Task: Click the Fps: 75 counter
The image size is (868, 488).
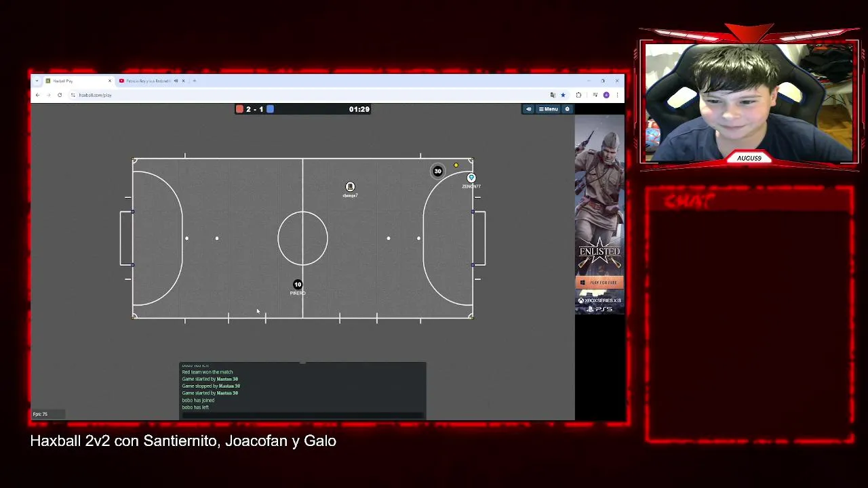Action: click(x=40, y=414)
